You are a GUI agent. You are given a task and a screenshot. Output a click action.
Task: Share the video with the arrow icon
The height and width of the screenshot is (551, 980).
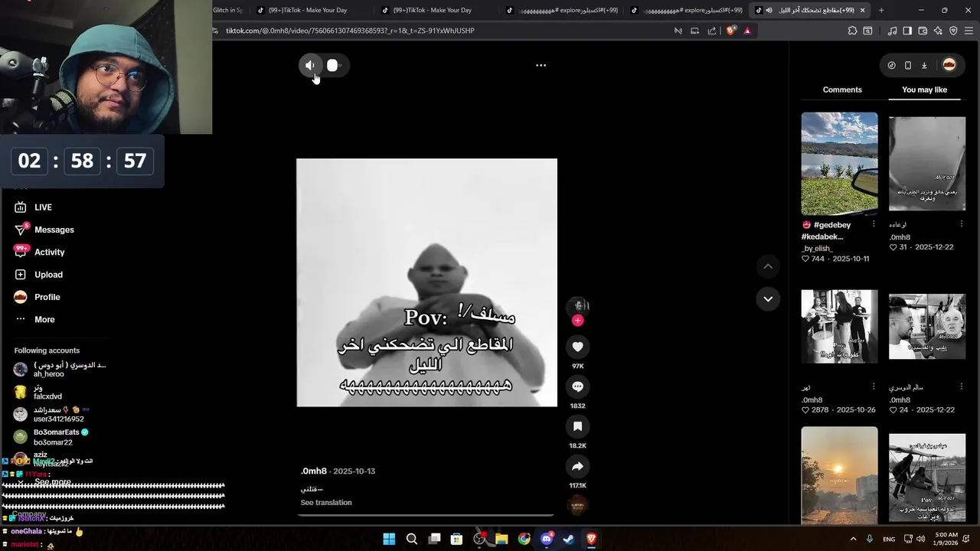[577, 466]
